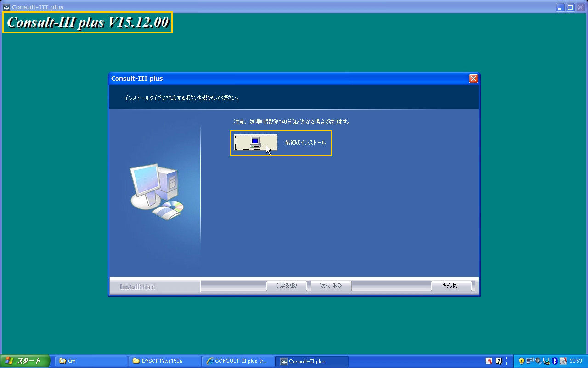
Task: Click the system clock showing 23:53
Action: (x=576, y=361)
